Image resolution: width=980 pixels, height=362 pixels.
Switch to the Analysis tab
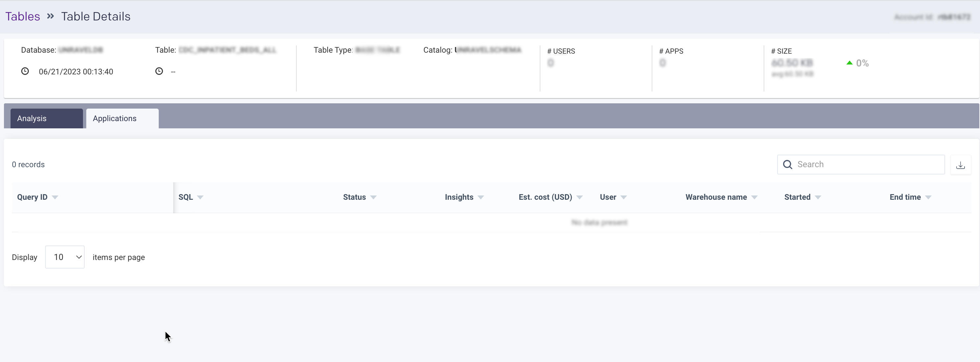click(32, 118)
